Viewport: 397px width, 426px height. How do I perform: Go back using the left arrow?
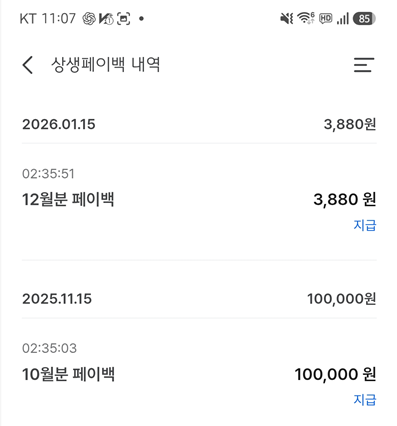[28, 65]
